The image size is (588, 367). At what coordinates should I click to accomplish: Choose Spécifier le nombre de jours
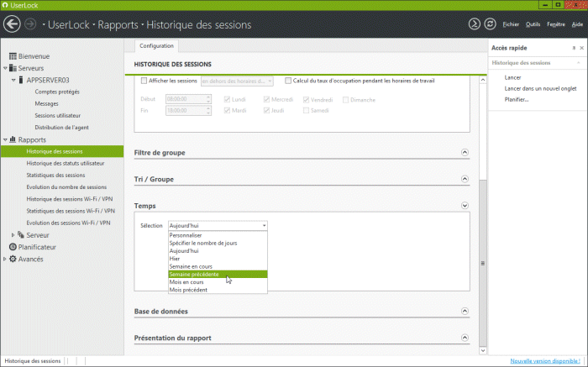(218, 243)
